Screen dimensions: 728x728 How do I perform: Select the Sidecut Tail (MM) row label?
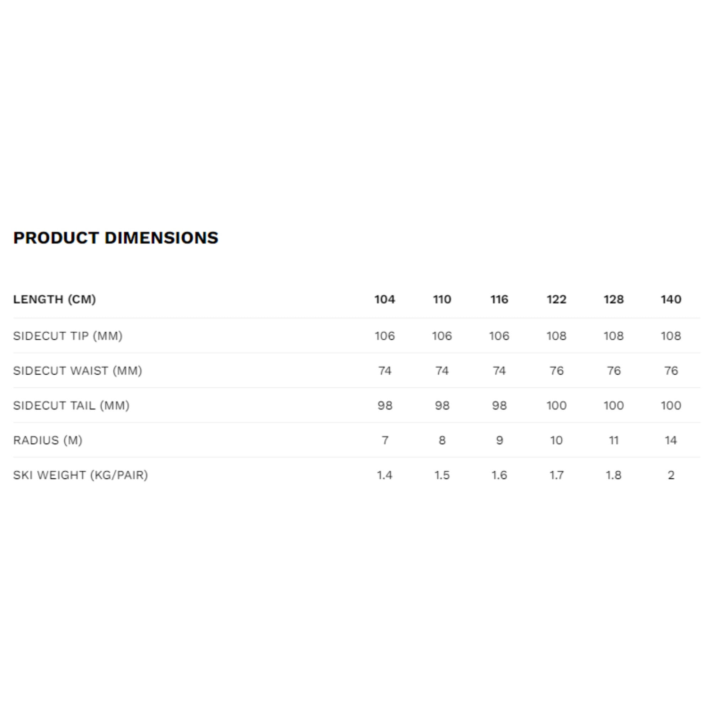click(x=71, y=406)
